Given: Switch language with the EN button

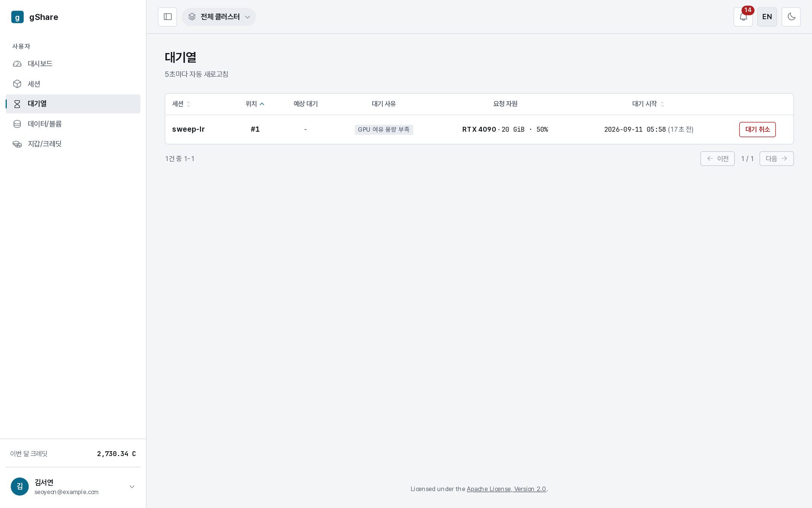Looking at the screenshot, I should pos(767,17).
